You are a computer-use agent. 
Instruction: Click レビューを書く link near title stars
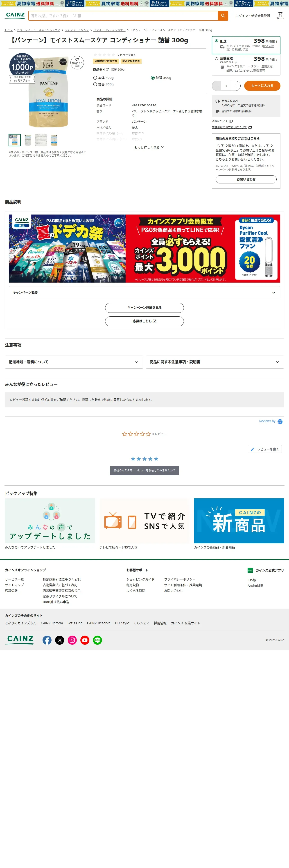click(x=127, y=55)
